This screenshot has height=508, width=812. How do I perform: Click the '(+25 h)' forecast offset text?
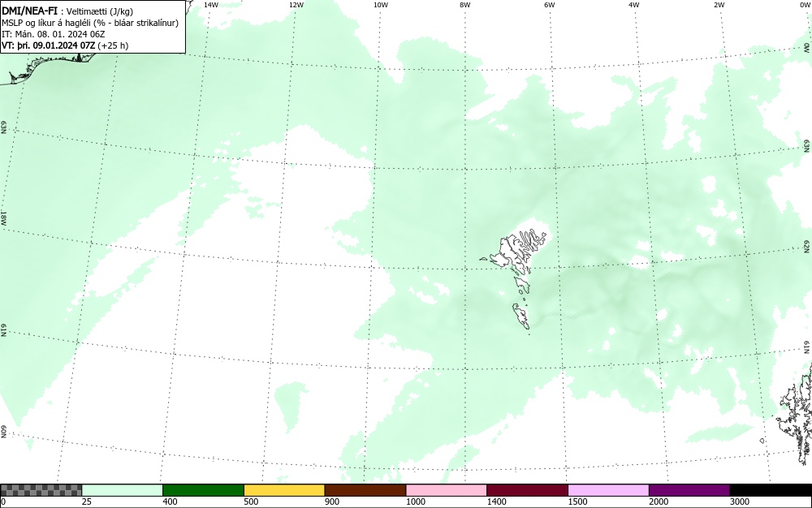pos(113,45)
